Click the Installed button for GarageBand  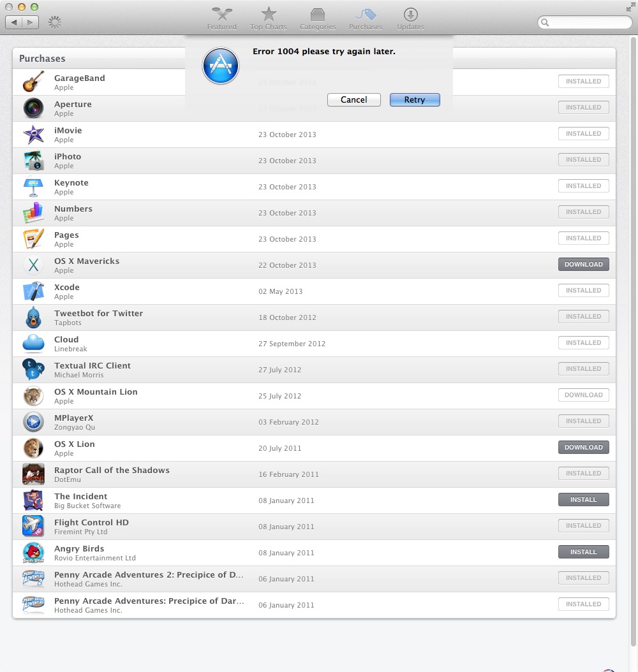click(584, 82)
